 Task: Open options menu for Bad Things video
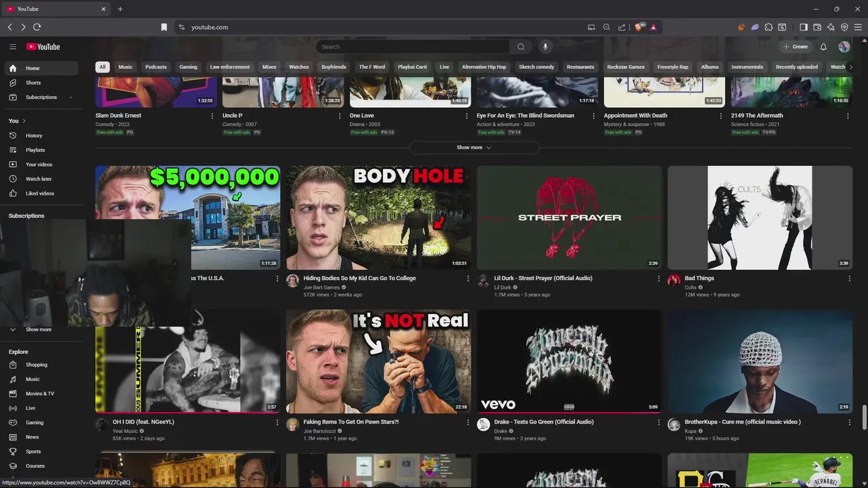click(x=849, y=279)
